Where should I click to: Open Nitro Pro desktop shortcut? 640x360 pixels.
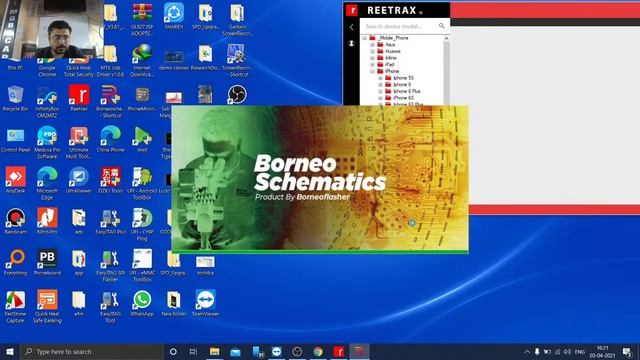47,221
